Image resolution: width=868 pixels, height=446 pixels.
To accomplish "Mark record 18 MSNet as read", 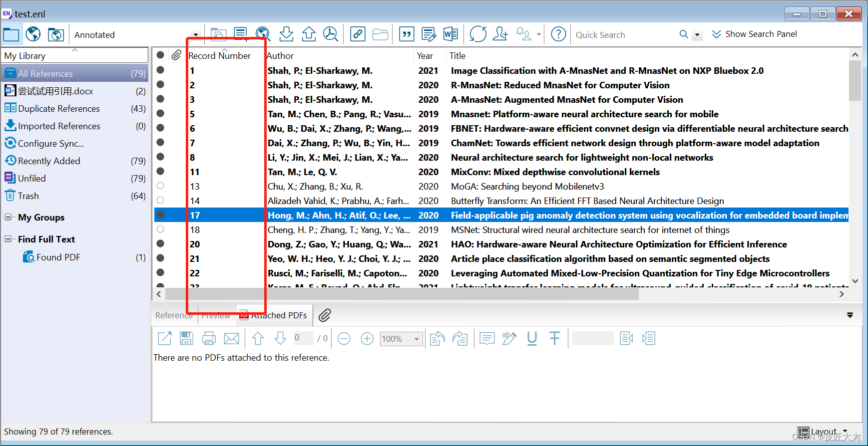I will 160,229.
